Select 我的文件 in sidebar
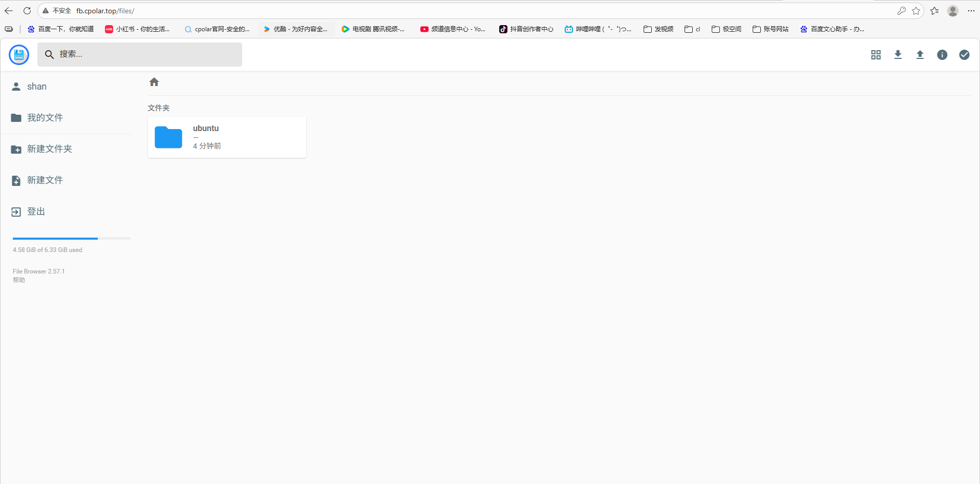This screenshot has width=980, height=484. (x=45, y=118)
